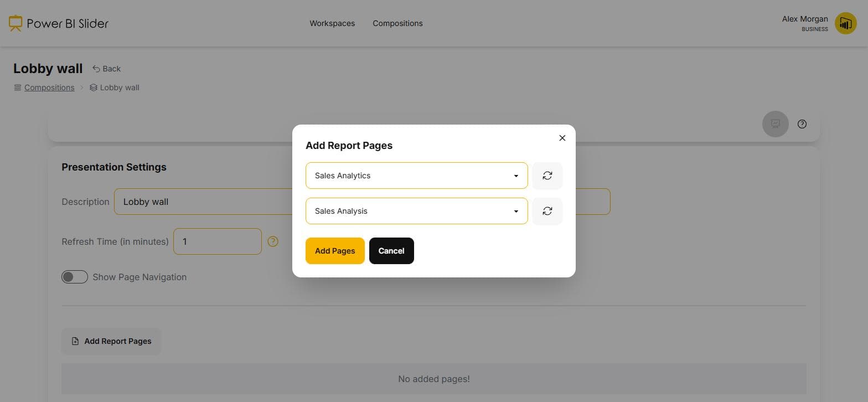The image size is (868, 402).
Task: Open the Sales Analysis dropdown
Action: click(416, 211)
